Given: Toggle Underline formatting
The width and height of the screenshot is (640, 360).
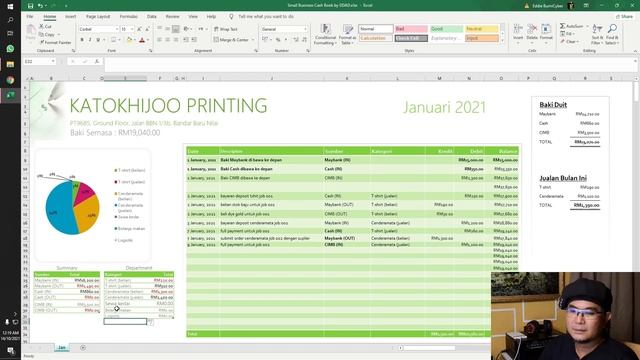Looking at the screenshot, I should click(98, 40).
